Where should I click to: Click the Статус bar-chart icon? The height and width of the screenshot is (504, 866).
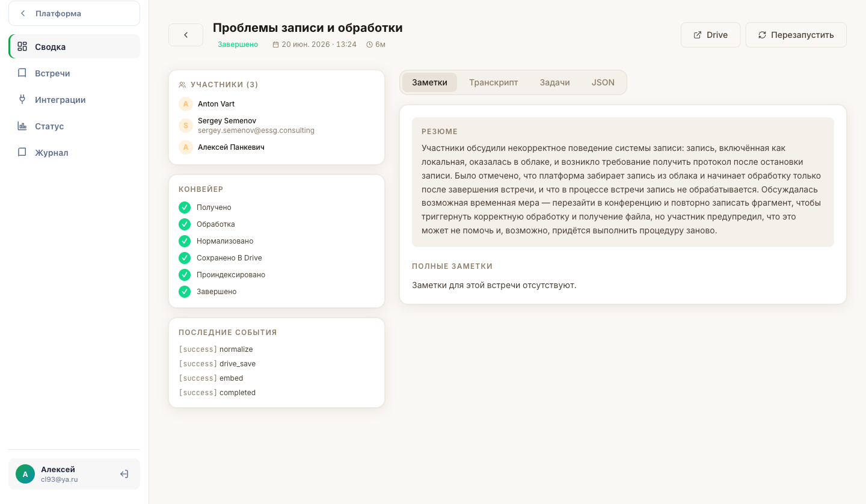coord(22,126)
